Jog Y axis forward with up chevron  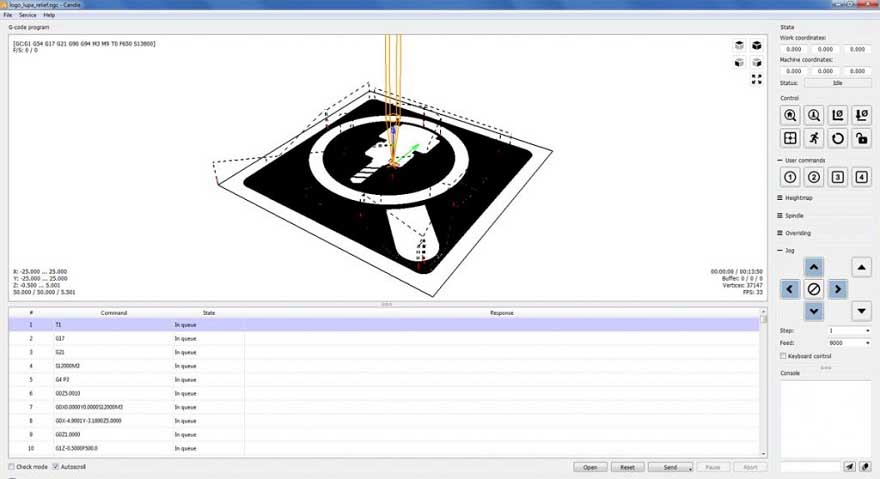pos(814,267)
